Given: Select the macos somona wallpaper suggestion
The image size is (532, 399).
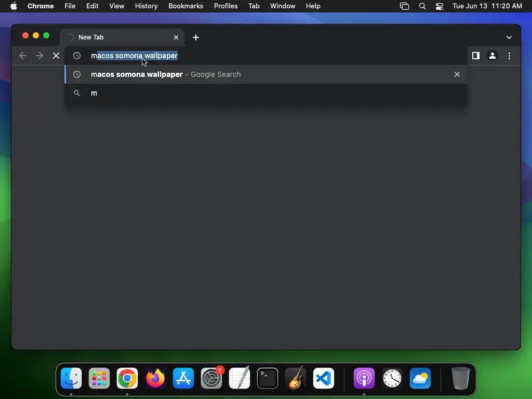Looking at the screenshot, I should pyautogui.click(x=266, y=74).
